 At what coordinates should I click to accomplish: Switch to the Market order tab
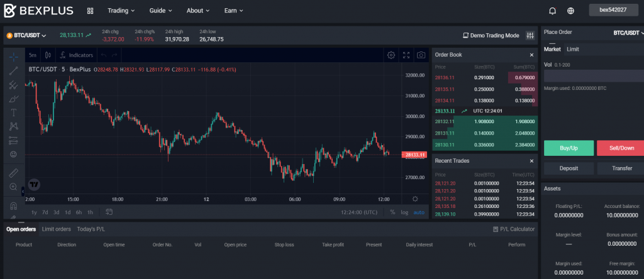coord(552,49)
